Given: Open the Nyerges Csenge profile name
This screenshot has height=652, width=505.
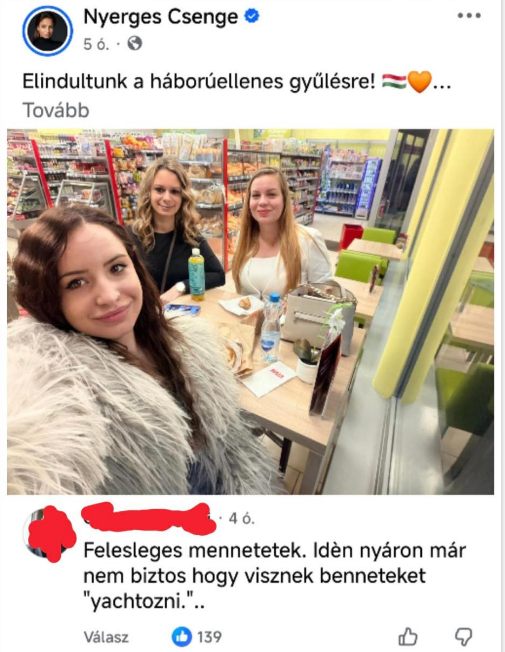Looking at the screenshot, I should pos(161,17).
